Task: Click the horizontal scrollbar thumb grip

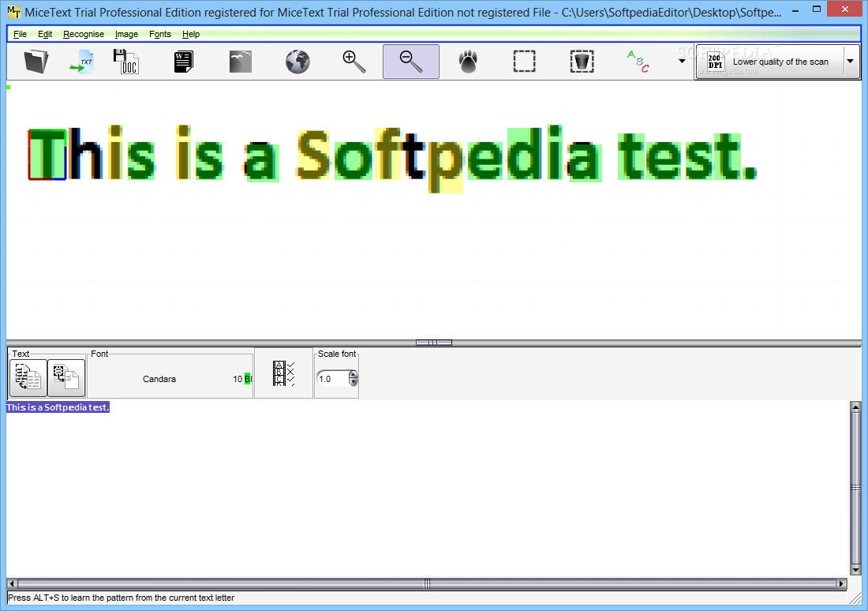Action: click(427, 584)
